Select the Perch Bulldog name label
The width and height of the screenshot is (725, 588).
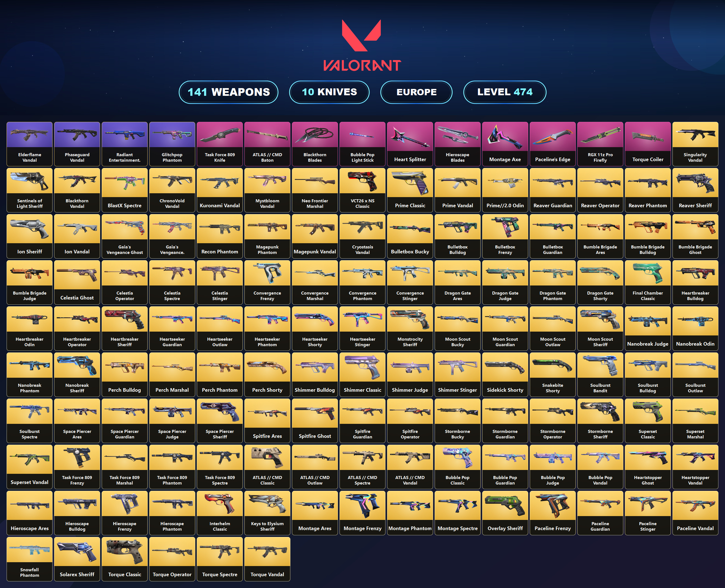(124, 390)
